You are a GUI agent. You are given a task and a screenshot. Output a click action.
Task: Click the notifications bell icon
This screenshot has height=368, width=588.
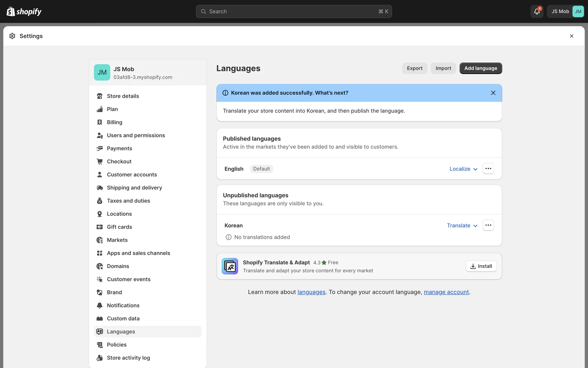point(537,12)
